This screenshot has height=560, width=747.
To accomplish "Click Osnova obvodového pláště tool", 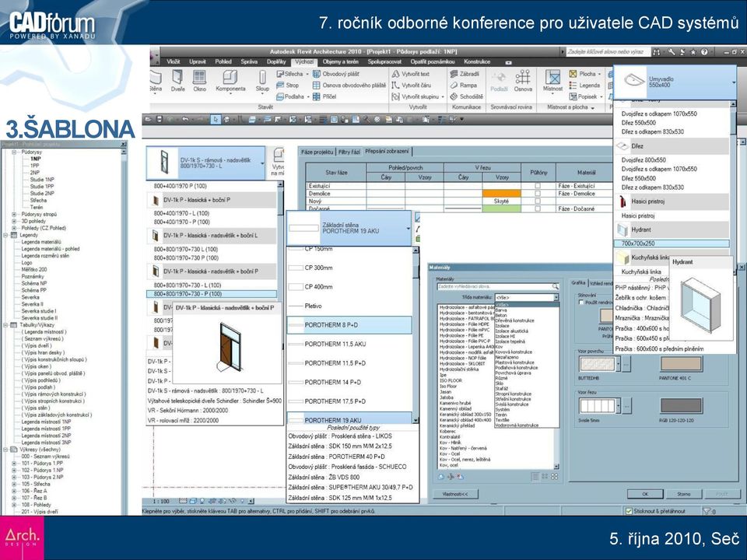I will 349,86.
